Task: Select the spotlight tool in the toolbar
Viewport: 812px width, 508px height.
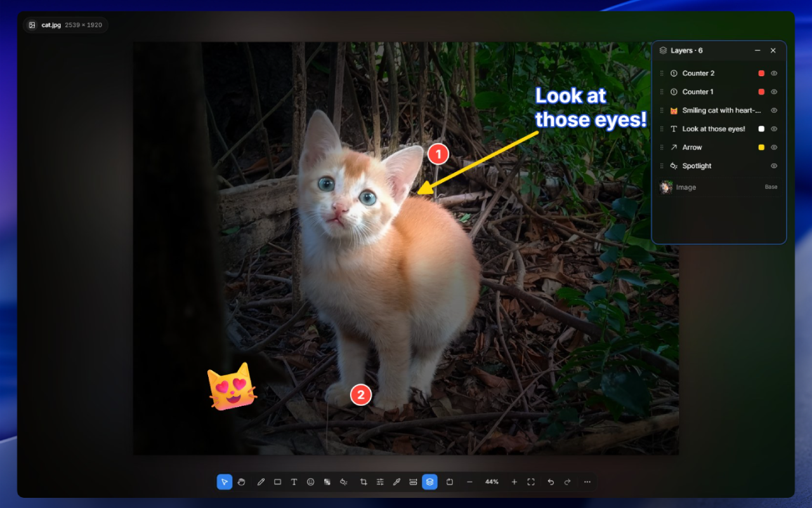Action: click(x=343, y=482)
